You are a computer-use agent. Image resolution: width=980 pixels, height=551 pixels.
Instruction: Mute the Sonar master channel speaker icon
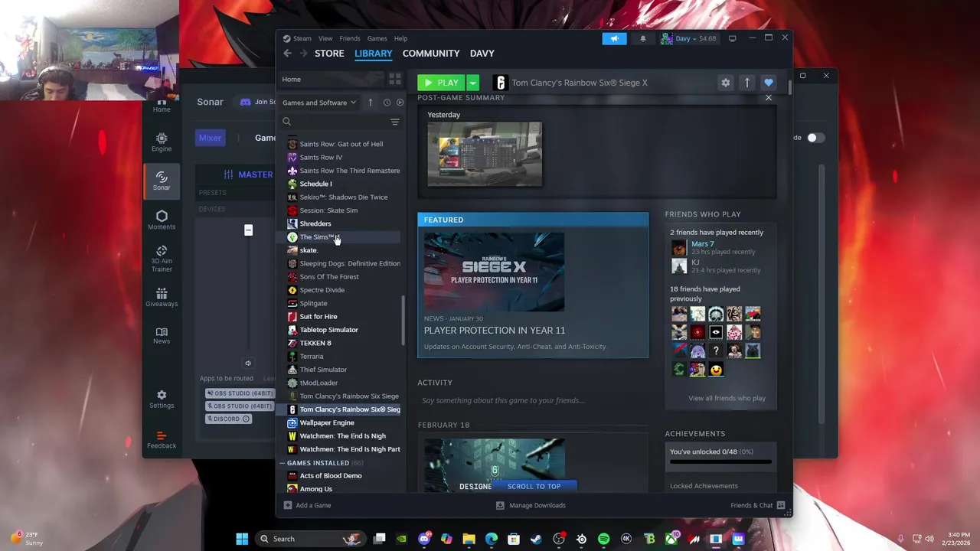(248, 364)
